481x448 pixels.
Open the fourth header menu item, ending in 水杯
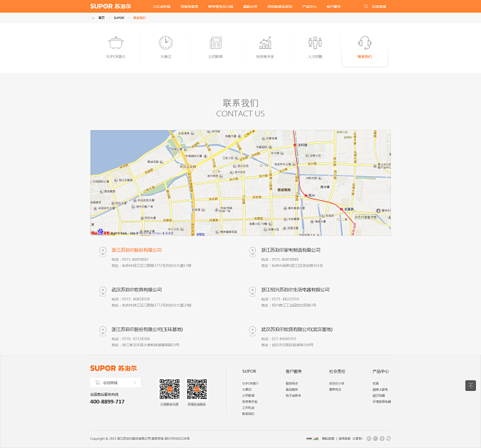click(250, 7)
